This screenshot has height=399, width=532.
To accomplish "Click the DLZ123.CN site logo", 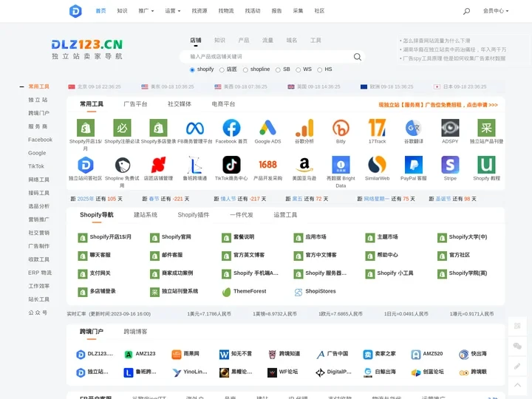I will [x=87, y=49].
